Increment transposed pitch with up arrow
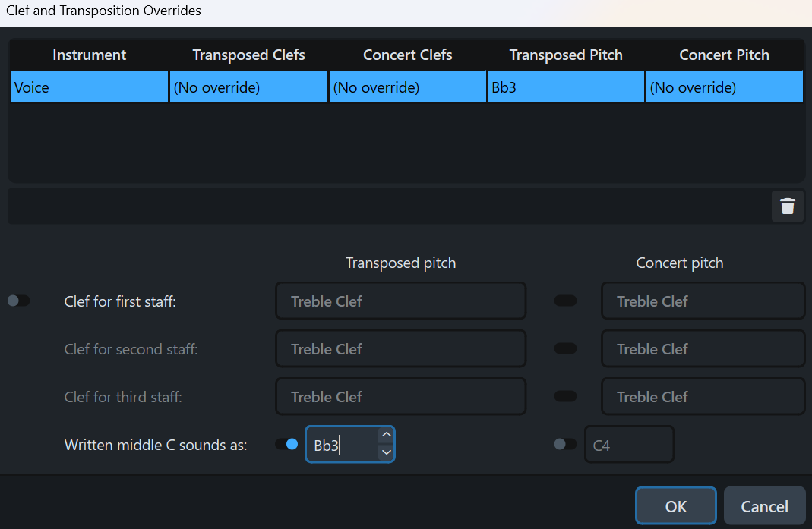 tap(386, 435)
